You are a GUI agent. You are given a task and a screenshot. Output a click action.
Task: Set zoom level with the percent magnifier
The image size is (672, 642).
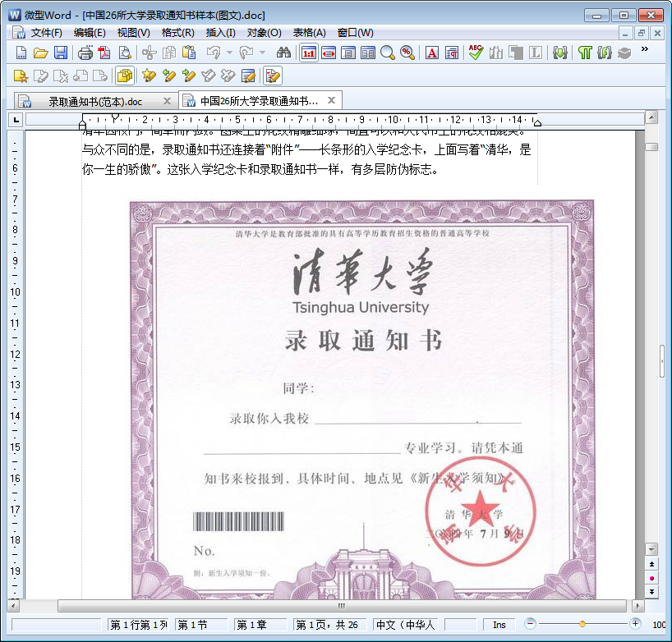point(407,53)
